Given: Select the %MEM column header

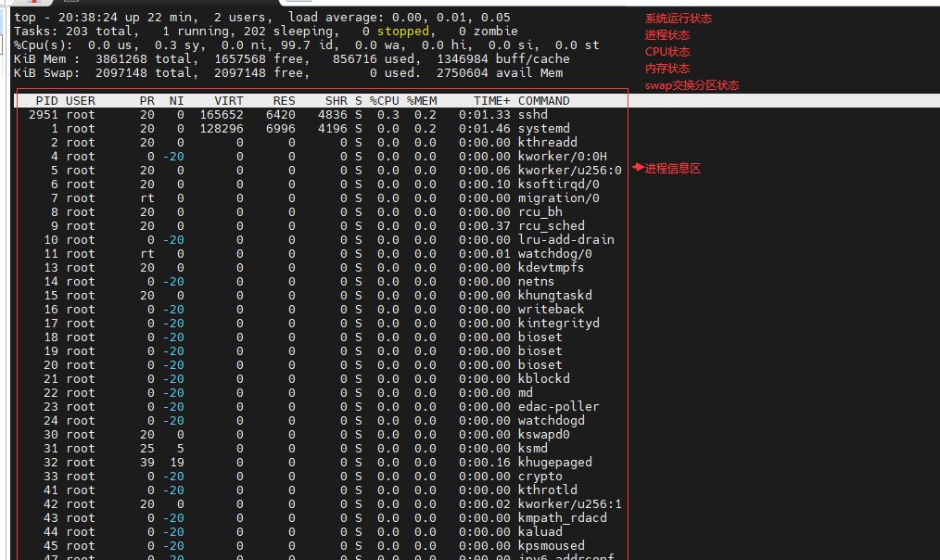Looking at the screenshot, I should click(422, 101).
